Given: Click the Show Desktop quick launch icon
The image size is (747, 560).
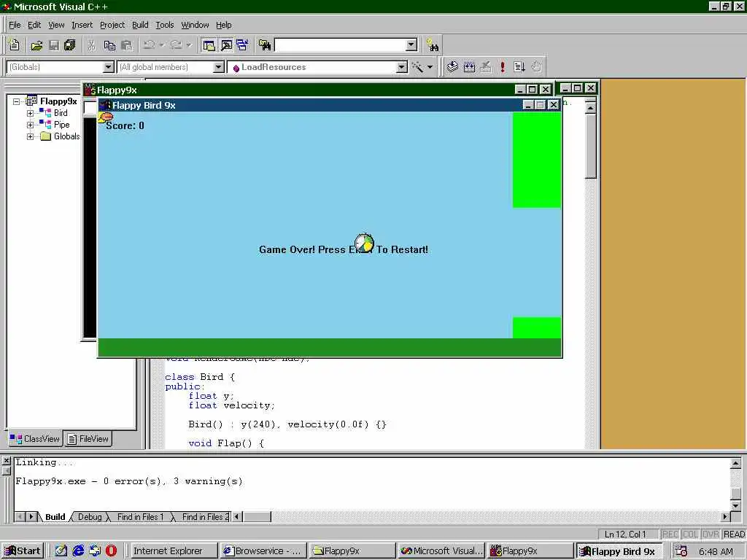Looking at the screenshot, I should pos(61,551).
